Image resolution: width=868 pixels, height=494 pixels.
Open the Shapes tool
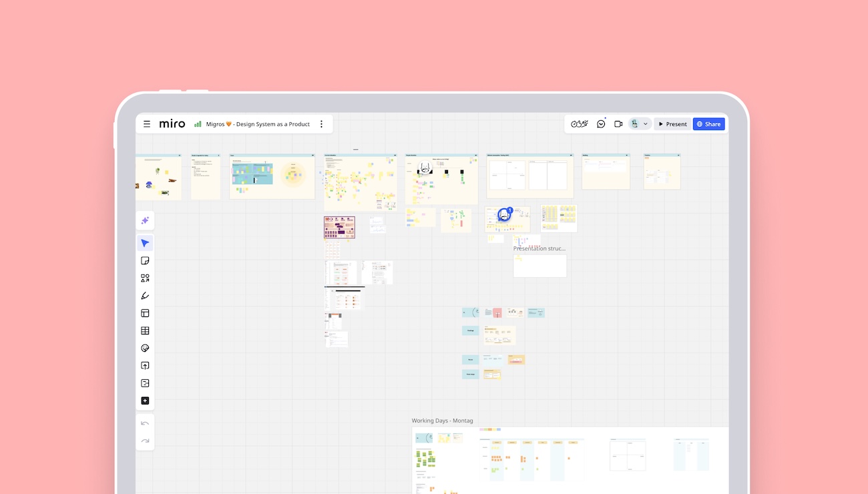pos(145,278)
